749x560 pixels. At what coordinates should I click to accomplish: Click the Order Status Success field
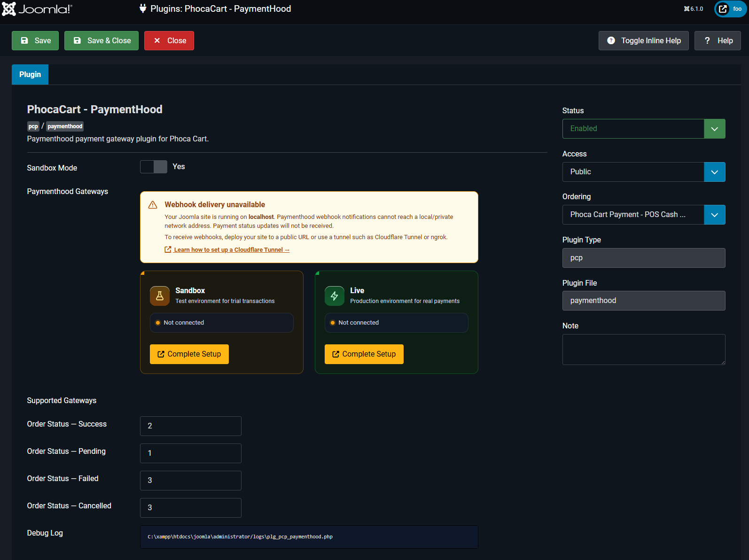pyautogui.click(x=191, y=426)
